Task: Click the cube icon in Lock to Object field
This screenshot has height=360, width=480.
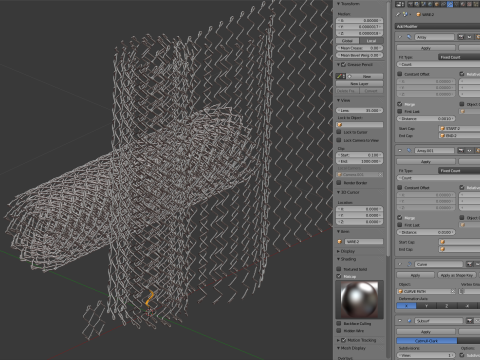Action: click(x=340, y=125)
